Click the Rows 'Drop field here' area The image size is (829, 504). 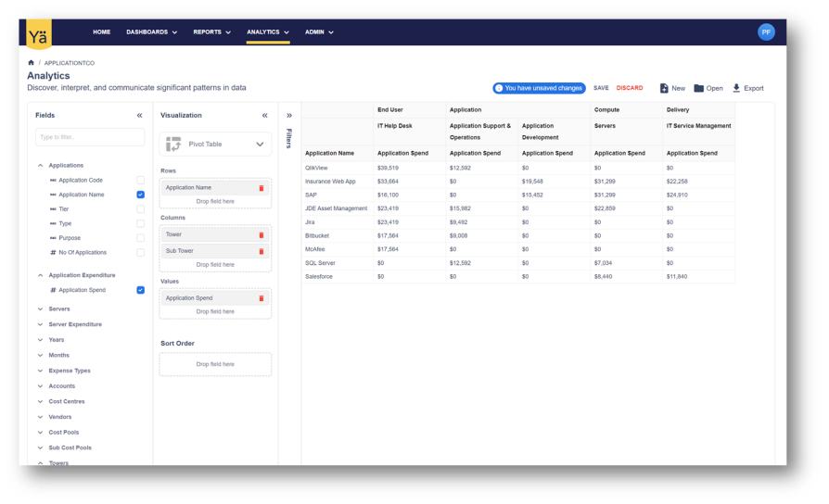coord(215,202)
